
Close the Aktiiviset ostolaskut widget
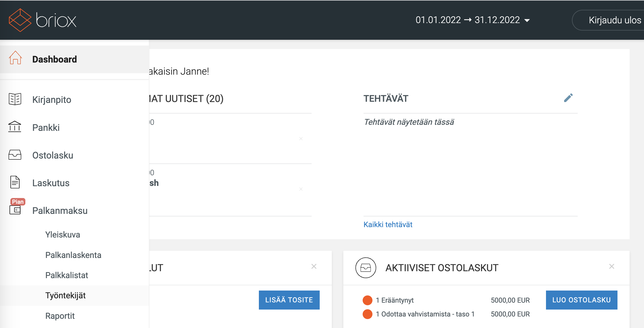[611, 266]
